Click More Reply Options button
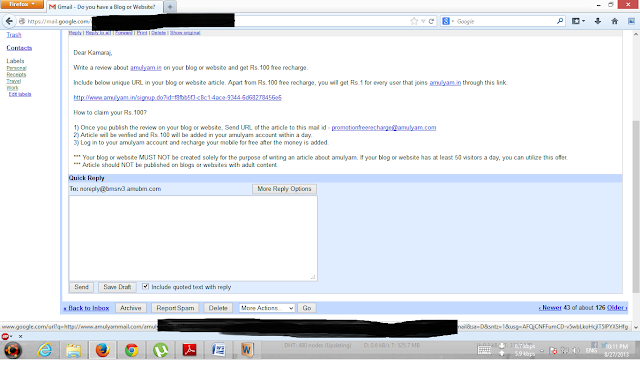The height and width of the screenshot is (365, 640). [x=284, y=189]
